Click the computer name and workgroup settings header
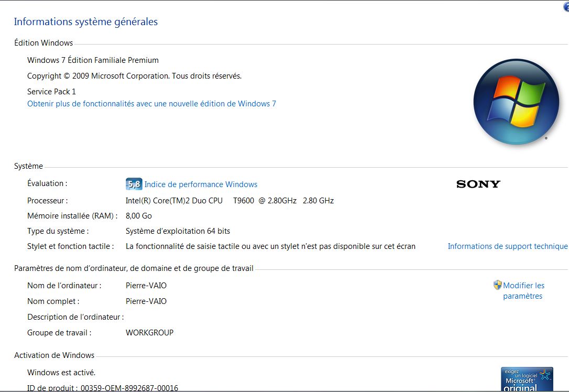Image resolution: width=569 pixels, height=392 pixels. (134, 269)
